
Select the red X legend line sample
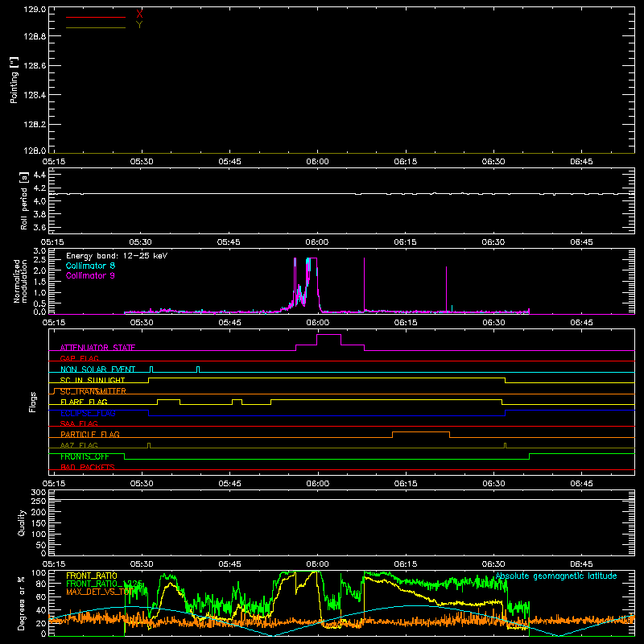pyautogui.click(x=96, y=17)
